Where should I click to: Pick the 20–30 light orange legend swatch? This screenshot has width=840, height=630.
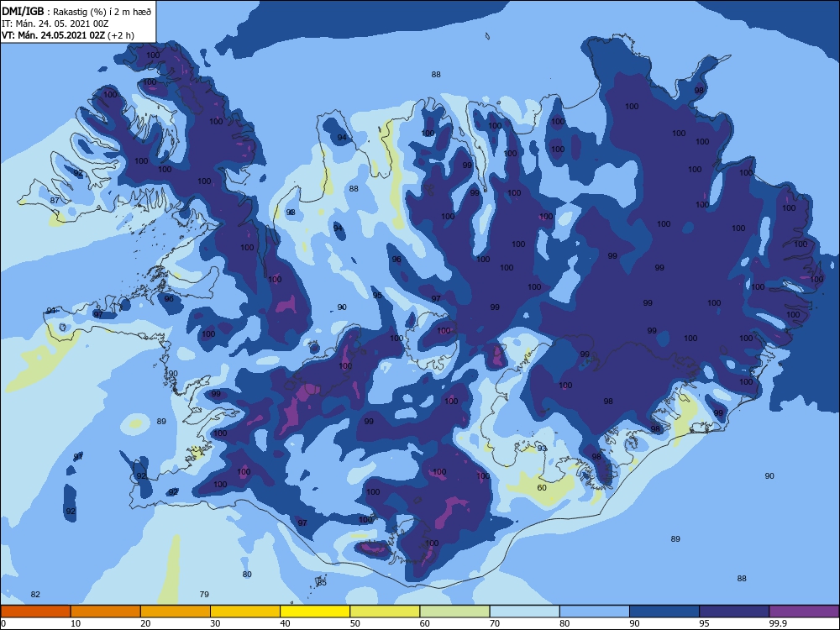point(176,612)
